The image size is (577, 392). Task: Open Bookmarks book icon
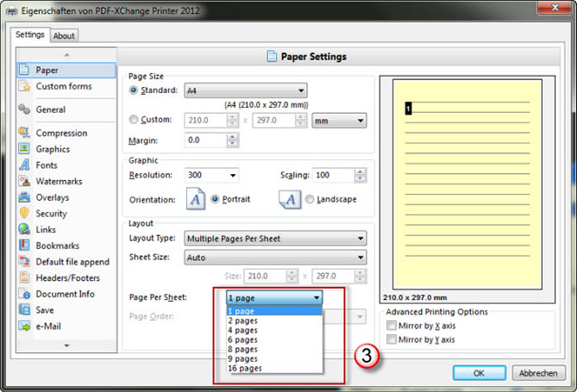(24, 246)
